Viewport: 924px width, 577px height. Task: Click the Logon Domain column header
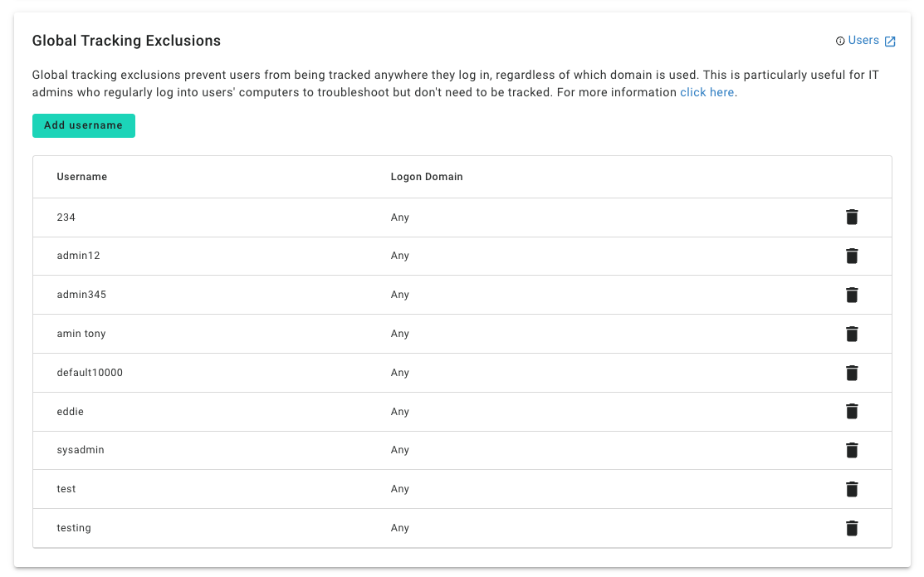pyautogui.click(x=427, y=177)
